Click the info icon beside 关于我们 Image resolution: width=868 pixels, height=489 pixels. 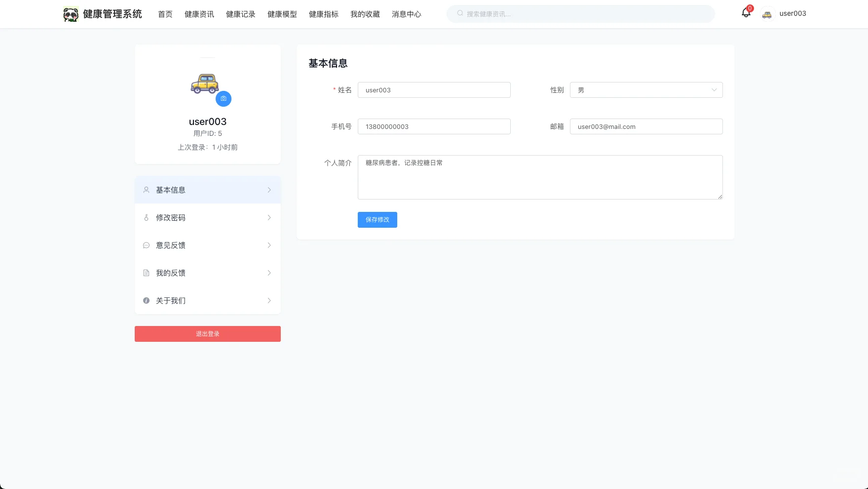click(146, 300)
